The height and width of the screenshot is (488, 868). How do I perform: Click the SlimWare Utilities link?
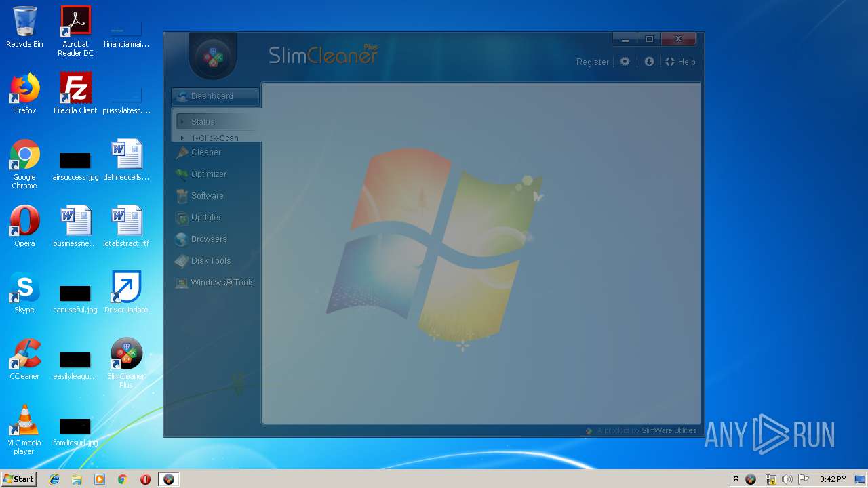669,430
